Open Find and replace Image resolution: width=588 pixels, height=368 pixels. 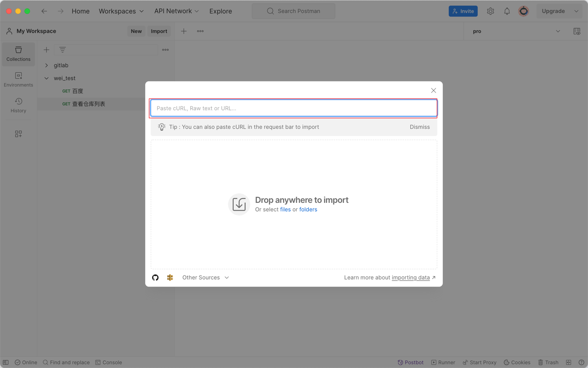pyautogui.click(x=66, y=362)
